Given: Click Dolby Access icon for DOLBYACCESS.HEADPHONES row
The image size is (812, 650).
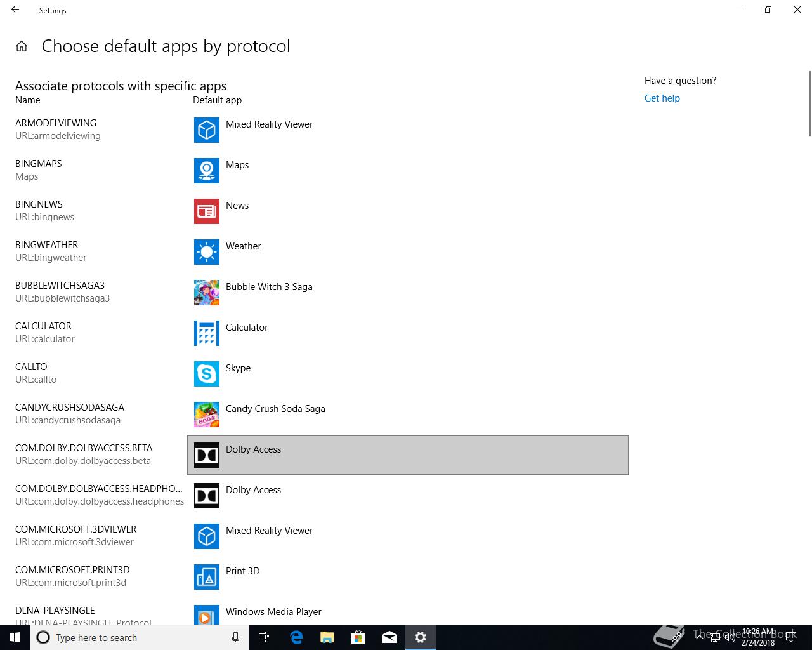Looking at the screenshot, I should [207, 496].
